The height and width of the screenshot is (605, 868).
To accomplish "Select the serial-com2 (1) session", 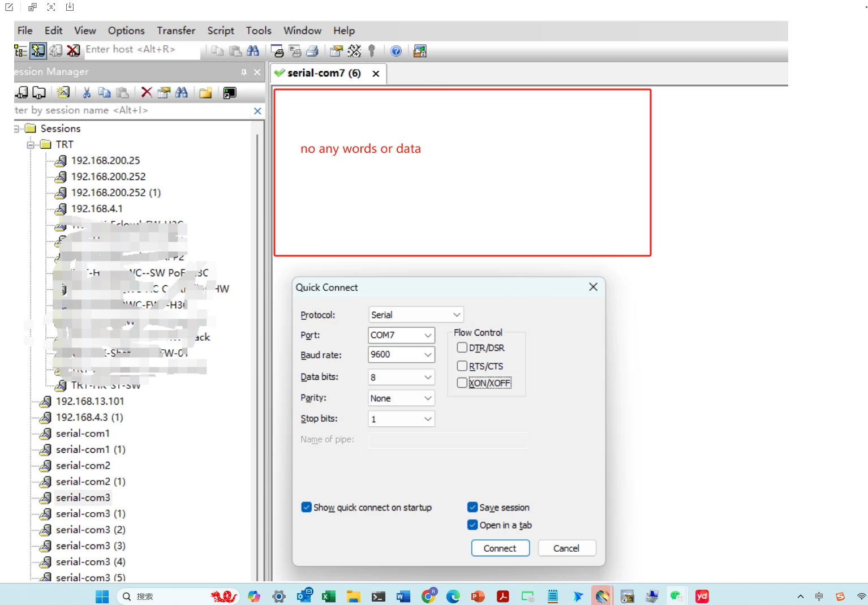I will (x=91, y=482).
